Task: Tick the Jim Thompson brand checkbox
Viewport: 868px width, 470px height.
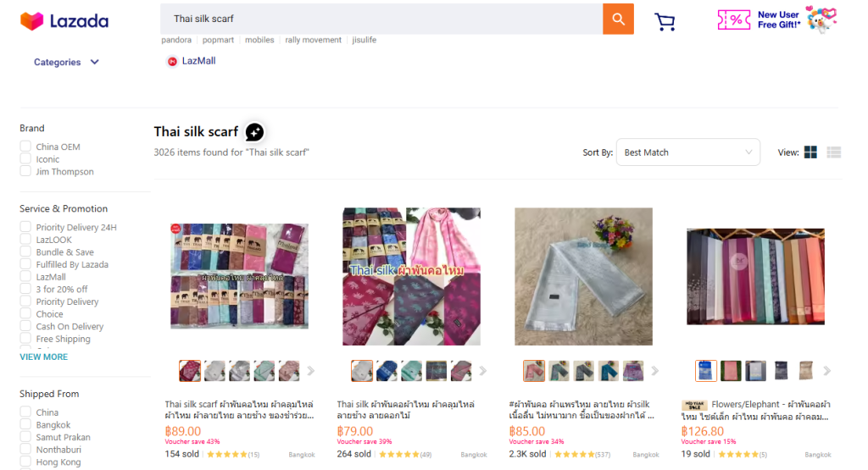Action: (25, 171)
